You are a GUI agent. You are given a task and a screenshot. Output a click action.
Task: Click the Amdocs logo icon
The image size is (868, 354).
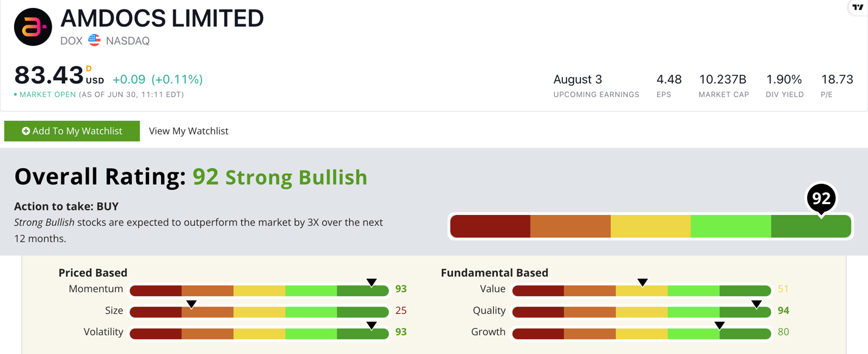(33, 27)
